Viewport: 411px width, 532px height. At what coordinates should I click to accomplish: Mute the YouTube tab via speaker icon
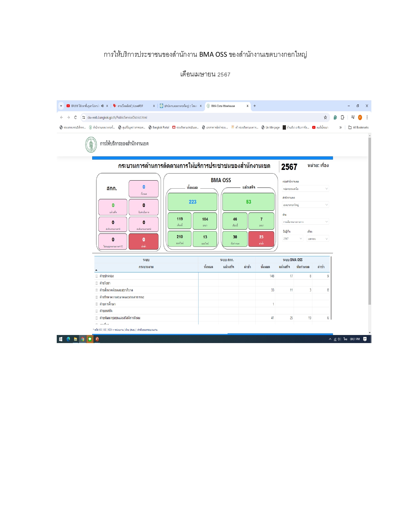tap(103, 106)
